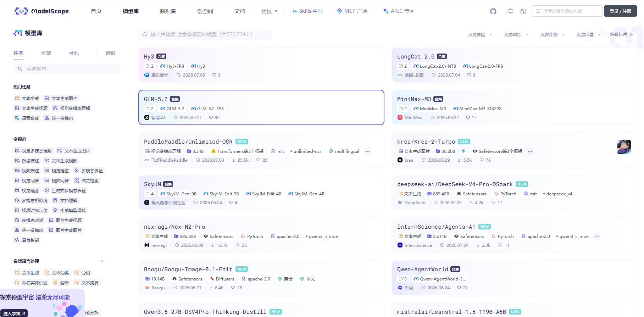This screenshot has height=317, width=644.
Task: Open the 社区 dropdown in the top navigation
Action: 270,11
